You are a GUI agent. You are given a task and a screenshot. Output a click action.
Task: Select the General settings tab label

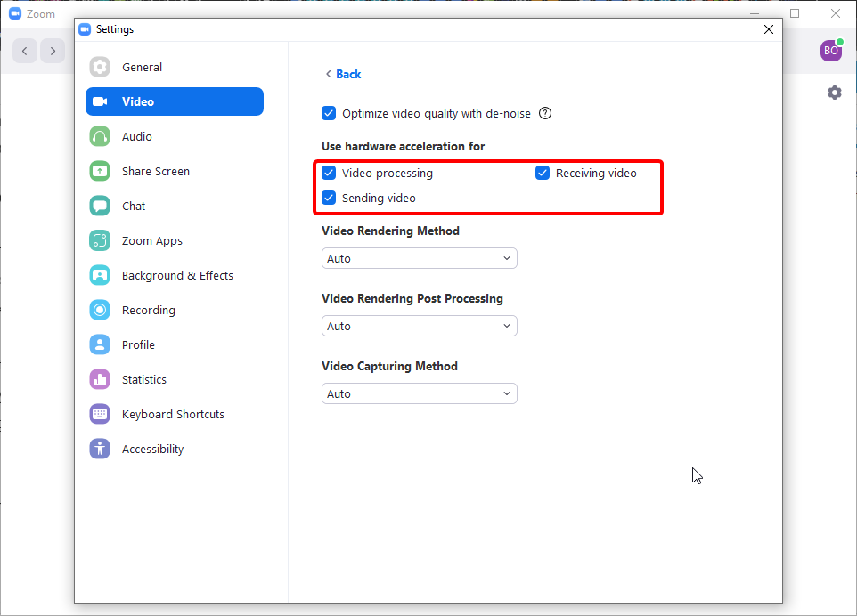143,67
